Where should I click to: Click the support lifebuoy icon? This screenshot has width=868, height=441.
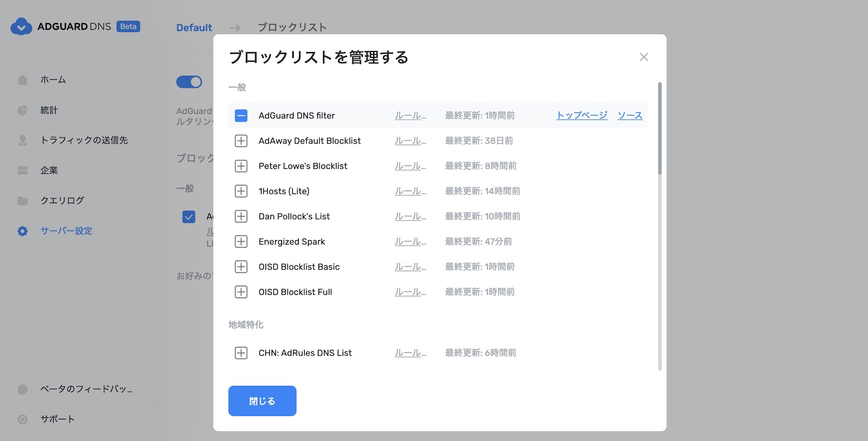pos(23,419)
